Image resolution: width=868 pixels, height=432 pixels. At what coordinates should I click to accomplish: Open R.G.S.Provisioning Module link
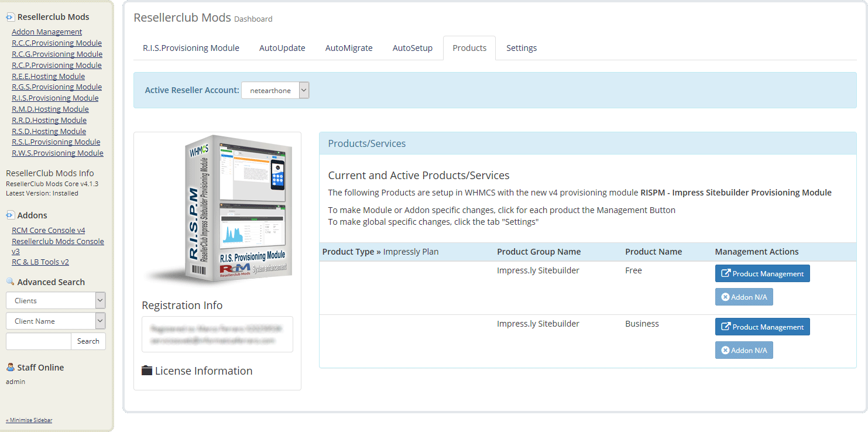(x=57, y=87)
